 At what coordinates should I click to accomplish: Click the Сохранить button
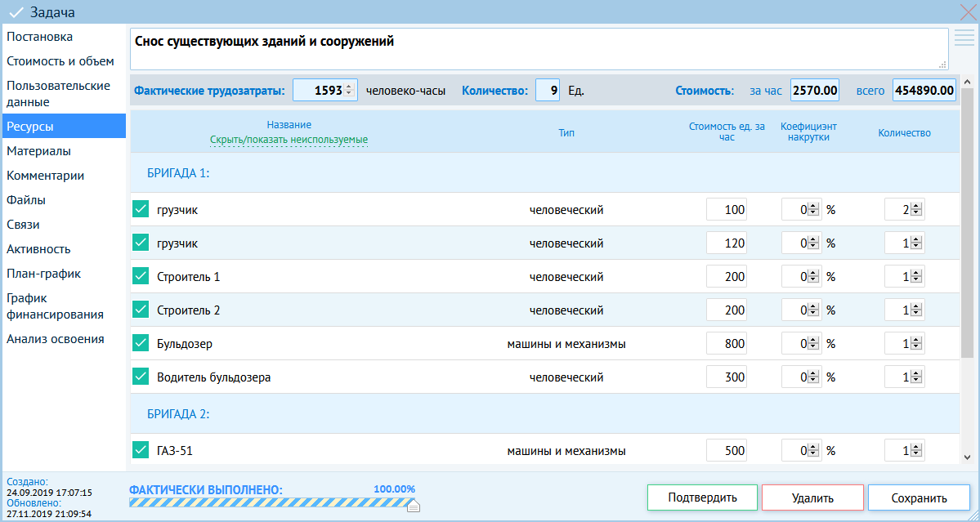pos(919,497)
